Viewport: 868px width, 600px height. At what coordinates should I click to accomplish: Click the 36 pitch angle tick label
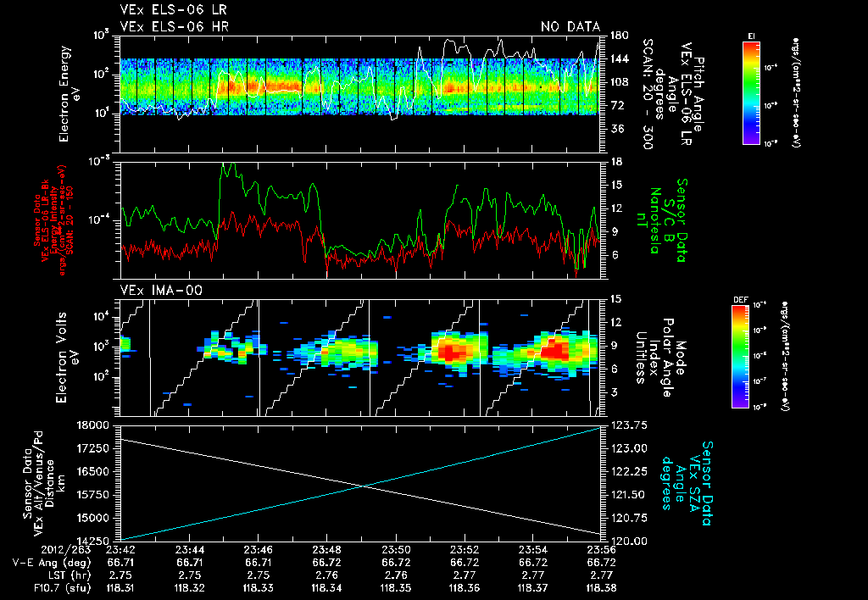coord(616,129)
